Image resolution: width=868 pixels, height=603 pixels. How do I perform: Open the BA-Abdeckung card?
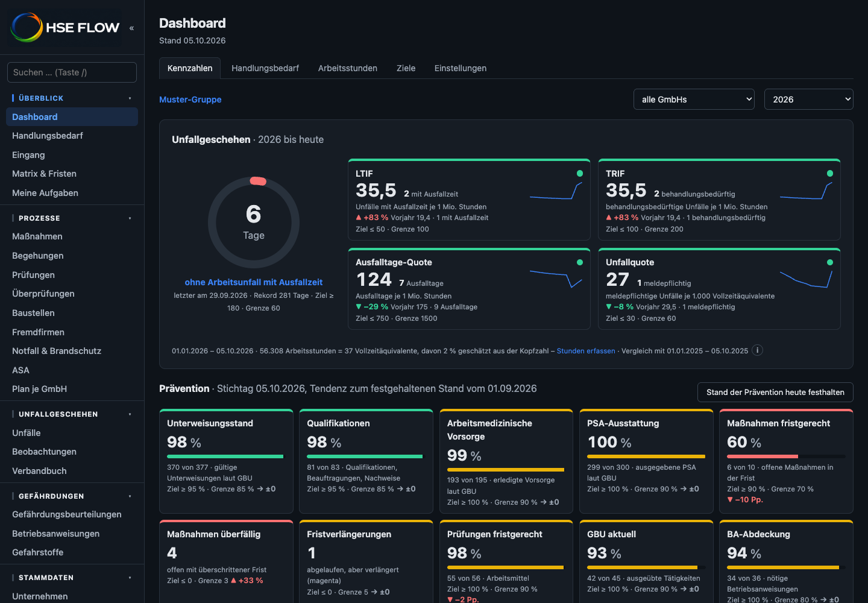pyautogui.click(x=786, y=561)
